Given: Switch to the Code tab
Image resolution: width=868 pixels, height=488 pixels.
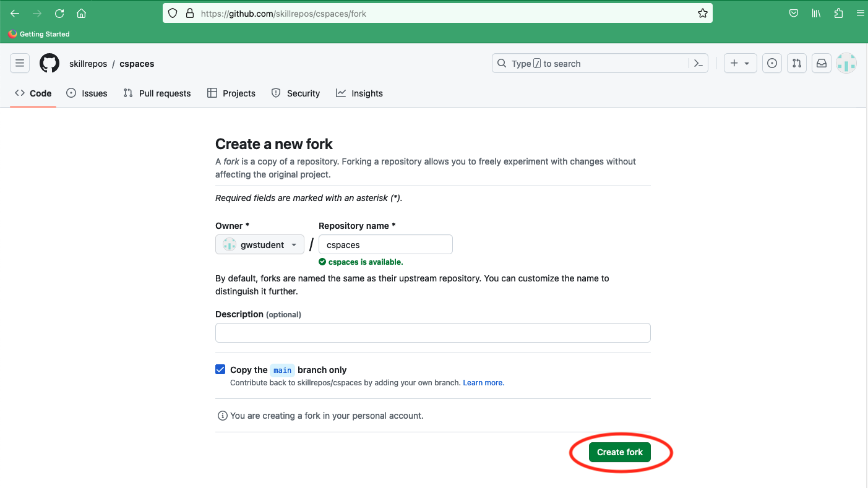Looking at the screenshot, I should pos(33,93).
